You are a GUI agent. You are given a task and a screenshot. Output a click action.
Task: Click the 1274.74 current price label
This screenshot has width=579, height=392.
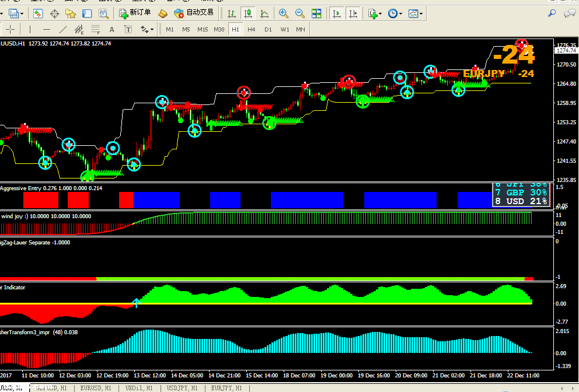tap(566, 51)
